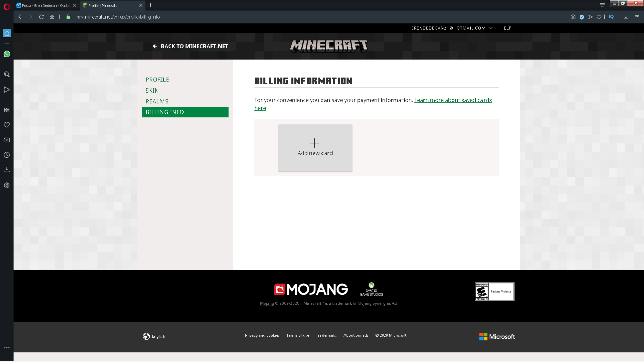The image size is (644, 362).
Task: Open WhatsApp from the Opera sidebar
Action: (x=7, y=54)
